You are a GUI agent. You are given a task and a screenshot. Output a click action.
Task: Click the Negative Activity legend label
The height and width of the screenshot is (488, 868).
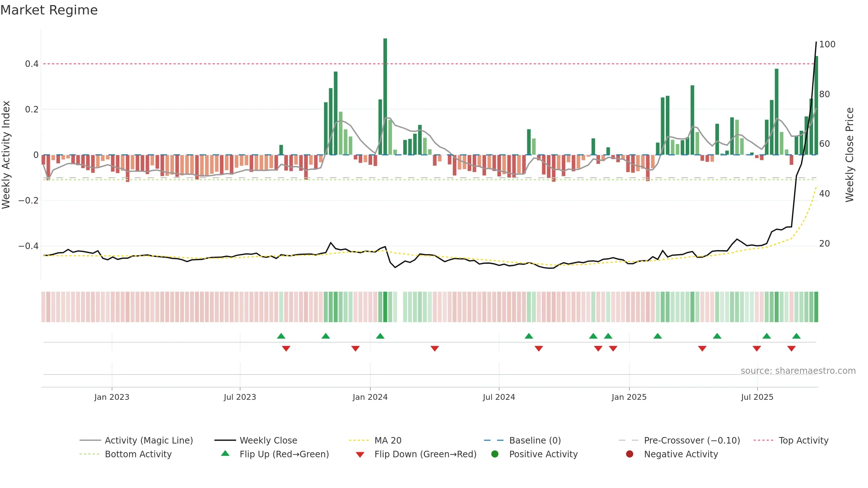[x=681, y=454]
